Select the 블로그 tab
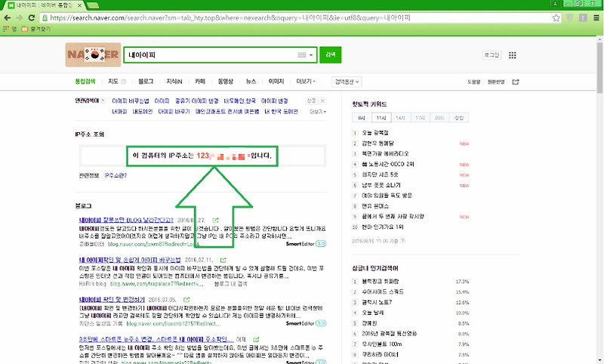Viewport: 604px width, 364px height. (x=146, y=82)
